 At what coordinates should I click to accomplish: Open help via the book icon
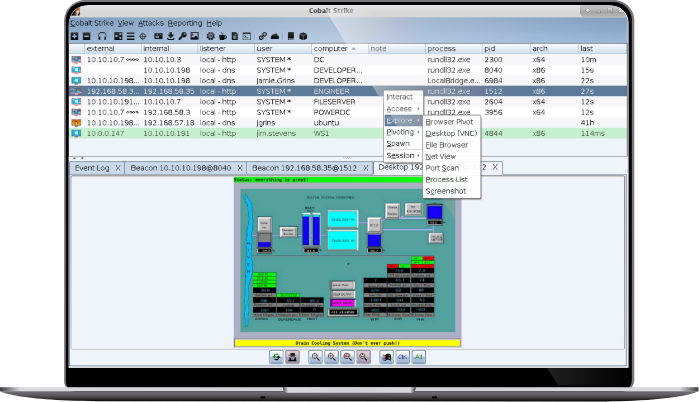tap(291, 36)
